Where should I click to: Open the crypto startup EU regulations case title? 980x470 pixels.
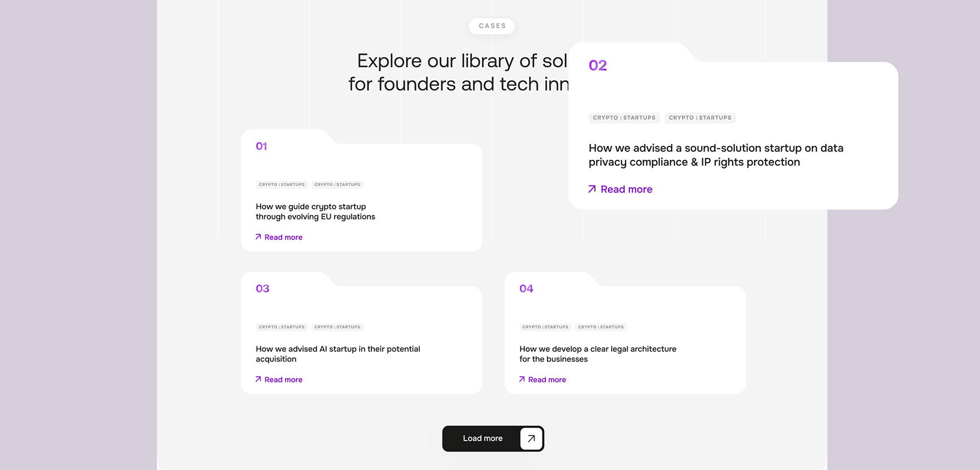[315, 212]
